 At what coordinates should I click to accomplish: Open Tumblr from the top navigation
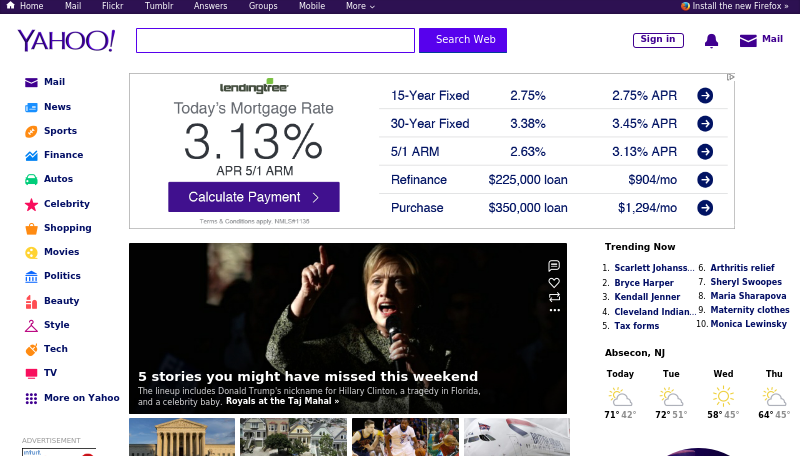tap(159, 6)
